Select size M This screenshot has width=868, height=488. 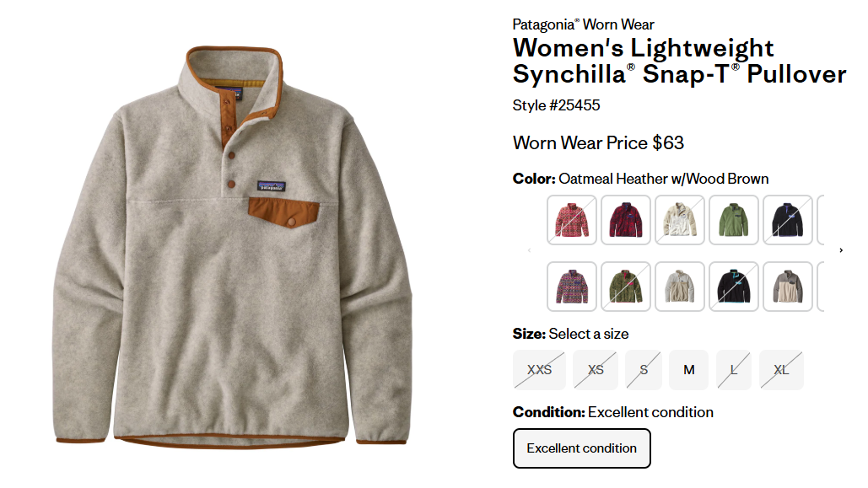[688, 370]
